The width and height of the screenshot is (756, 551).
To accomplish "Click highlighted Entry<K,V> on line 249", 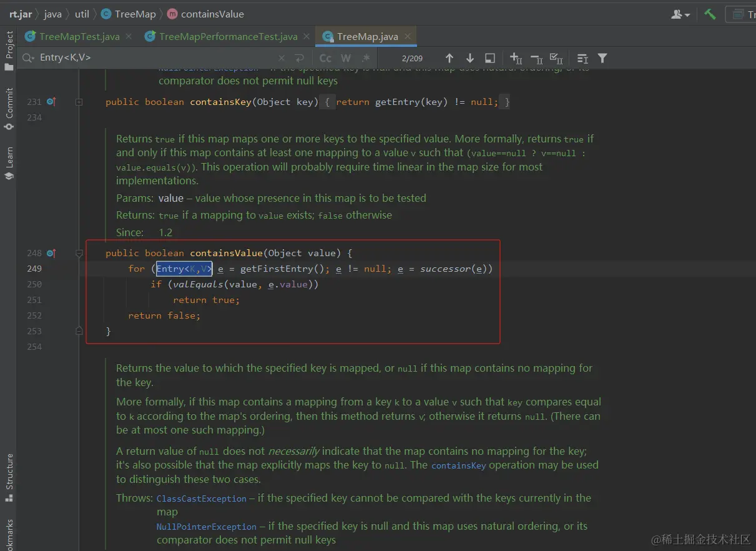I will [x=184, y=269].
